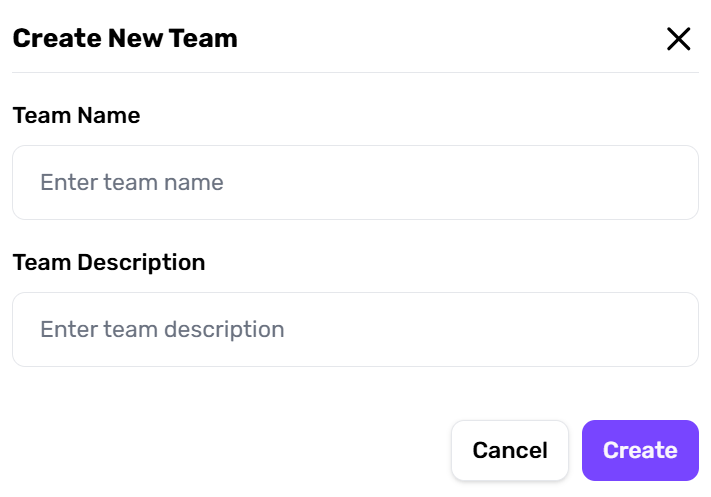Click the 'Enter team description' placeholder text
The width and height of the screenshot is (711, 497).
tap(162, 329)
